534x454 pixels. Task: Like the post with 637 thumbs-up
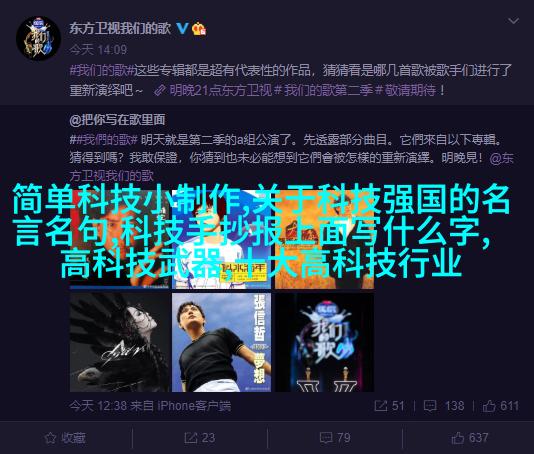(470, 438)
